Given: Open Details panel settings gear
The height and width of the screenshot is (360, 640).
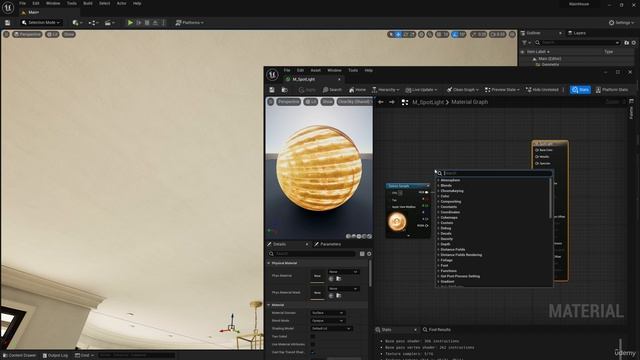Looking at the screenshot, I should [x=369, y=254].
